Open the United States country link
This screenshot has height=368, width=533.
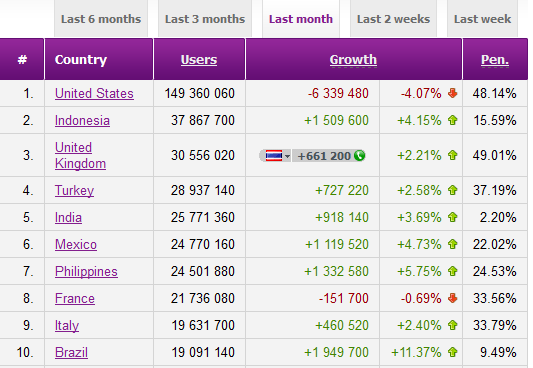(x=94, y=93)
